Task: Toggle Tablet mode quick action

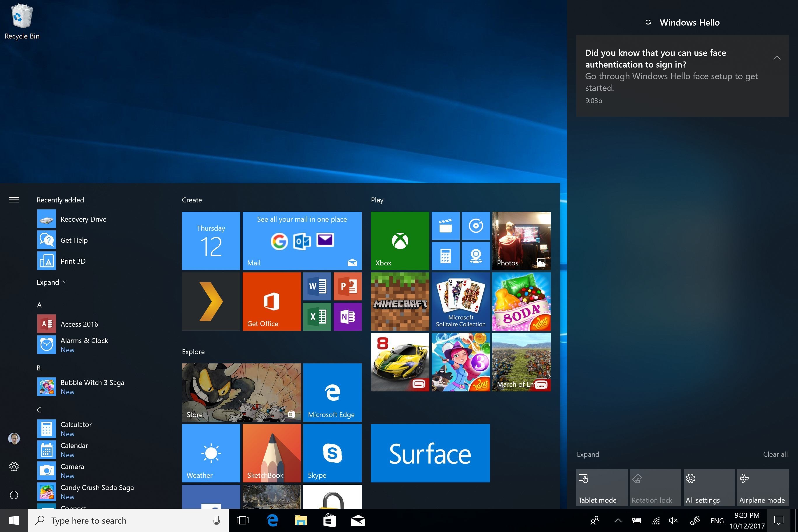Action: (601, 488)
